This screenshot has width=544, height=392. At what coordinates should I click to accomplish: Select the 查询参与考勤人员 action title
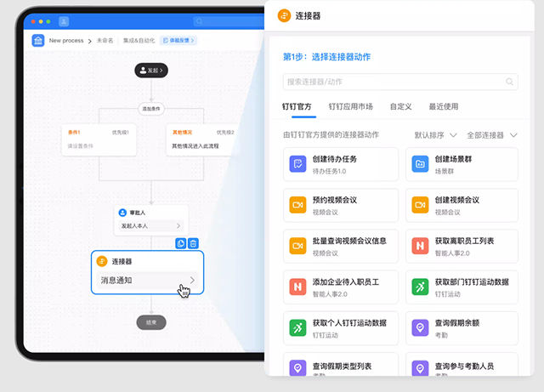point(464,366)
